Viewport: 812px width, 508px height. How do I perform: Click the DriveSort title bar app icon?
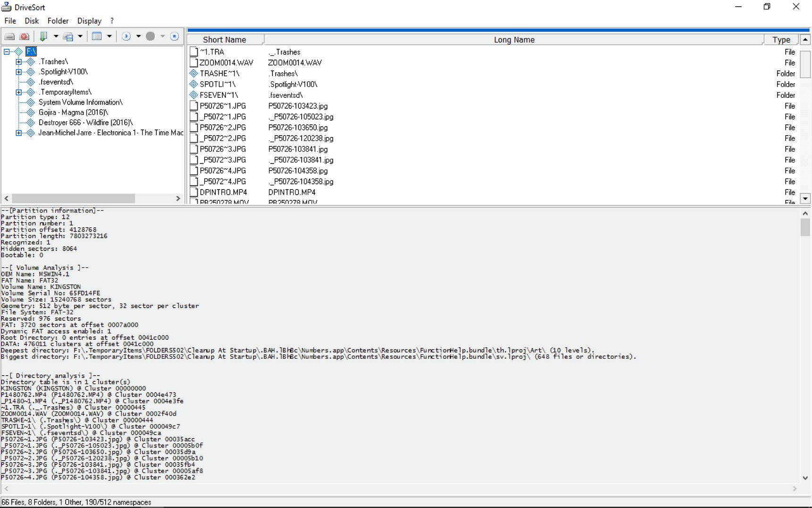pos(6,7)
